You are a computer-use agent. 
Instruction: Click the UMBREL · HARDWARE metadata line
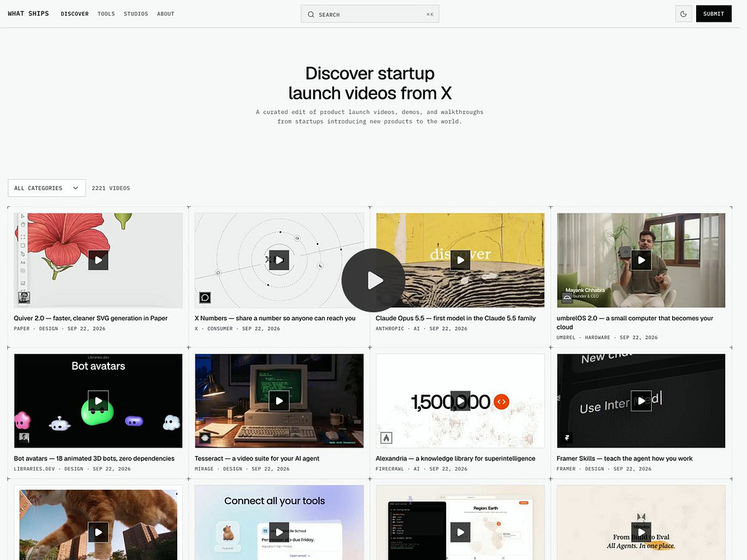click(x=607, y=338)
